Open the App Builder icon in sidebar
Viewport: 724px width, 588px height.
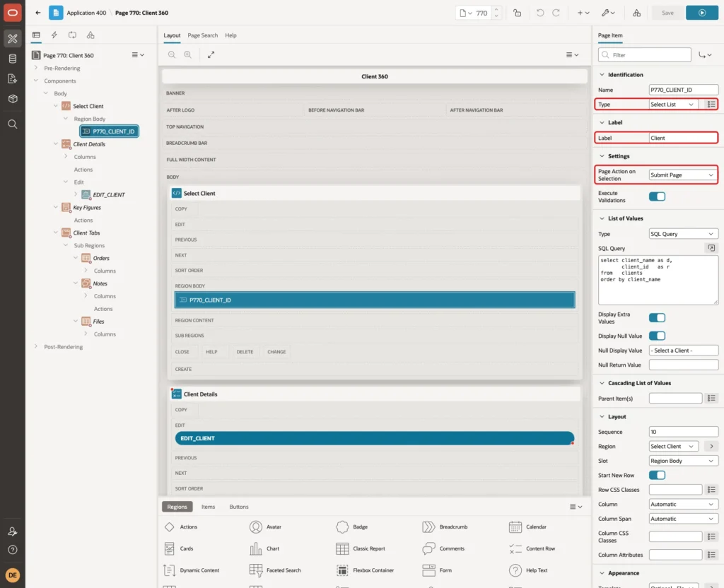pyautogui.click(x=13, y=39)
